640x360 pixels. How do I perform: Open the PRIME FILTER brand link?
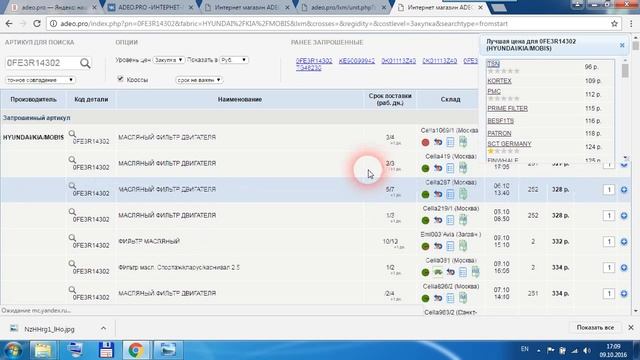click(x=507, y=109)
